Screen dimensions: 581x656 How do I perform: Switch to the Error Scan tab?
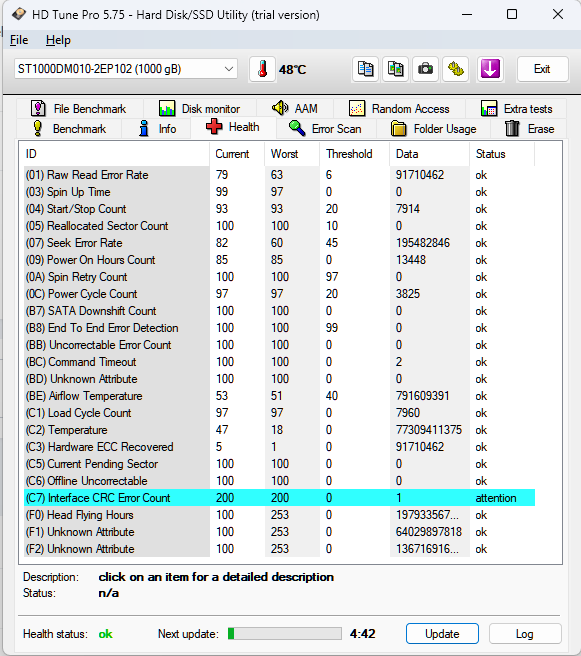point(325,129)
